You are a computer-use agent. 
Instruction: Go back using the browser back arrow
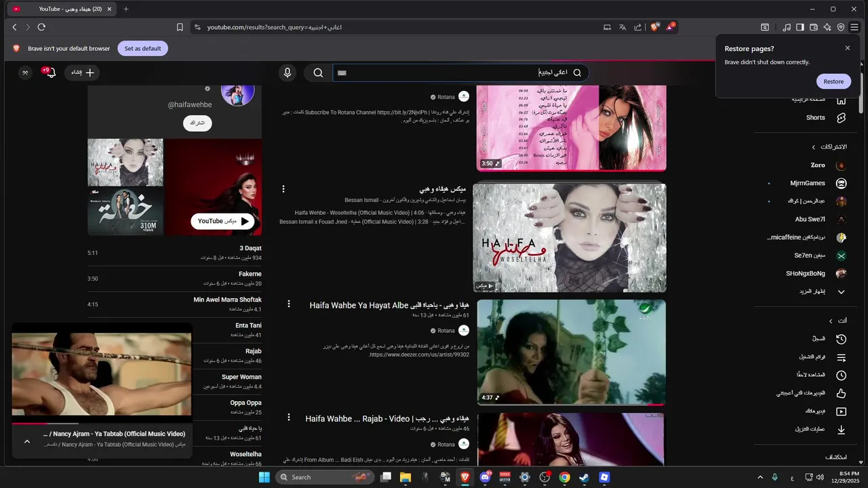pos(14,27)
